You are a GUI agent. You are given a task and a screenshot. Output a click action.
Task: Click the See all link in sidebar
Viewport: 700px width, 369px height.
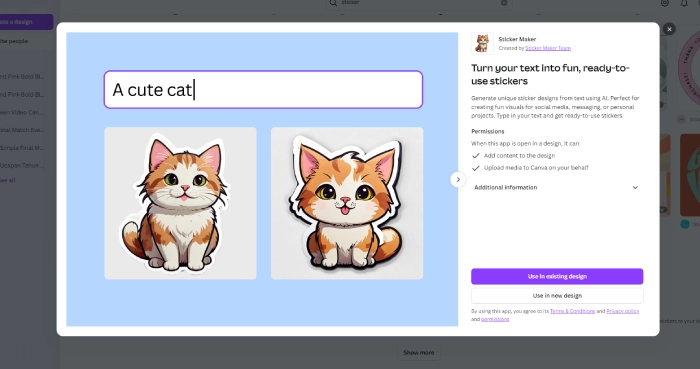click(8, 180)
